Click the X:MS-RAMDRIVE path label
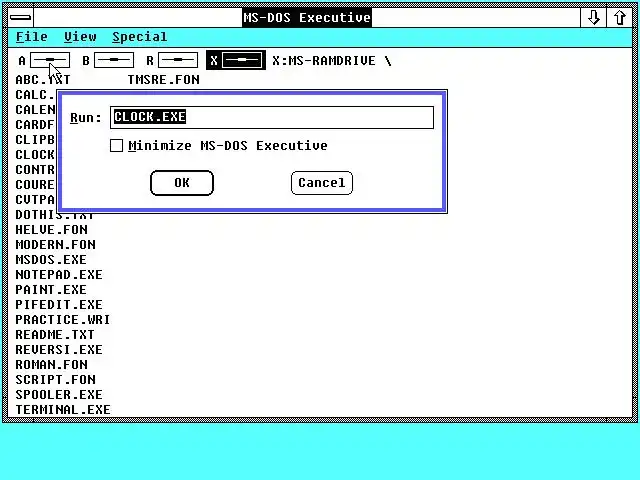The width and height of the screenshot is (640, 480). 332,61
